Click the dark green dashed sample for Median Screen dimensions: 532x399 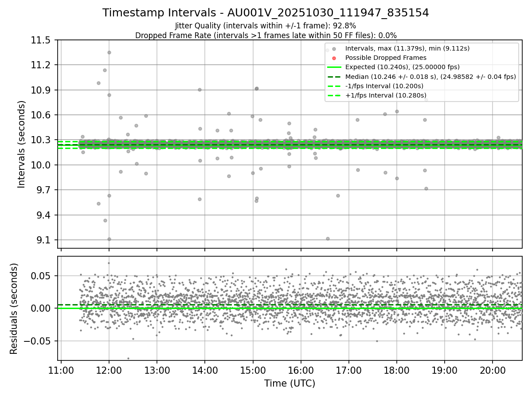[x=334, y=77]
